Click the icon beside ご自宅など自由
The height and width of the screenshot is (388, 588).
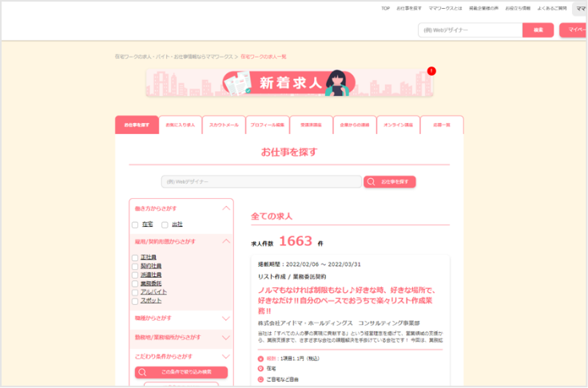tap(260, 379)
